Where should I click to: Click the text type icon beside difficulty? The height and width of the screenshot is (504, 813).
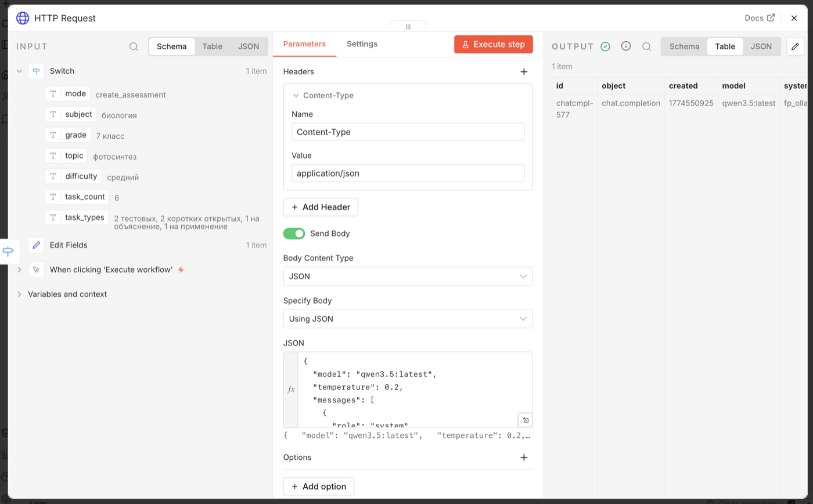[x=53, y=176]
